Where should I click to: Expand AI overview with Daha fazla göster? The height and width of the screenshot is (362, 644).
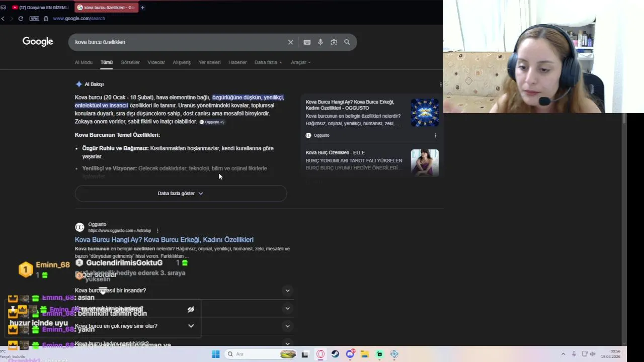pyautogui.click(x=181, y=194)
